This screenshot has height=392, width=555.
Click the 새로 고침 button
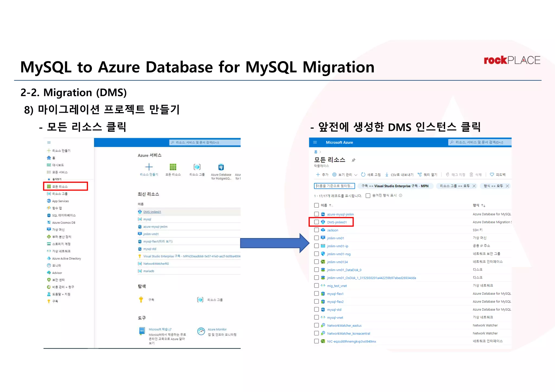(371, 175)
